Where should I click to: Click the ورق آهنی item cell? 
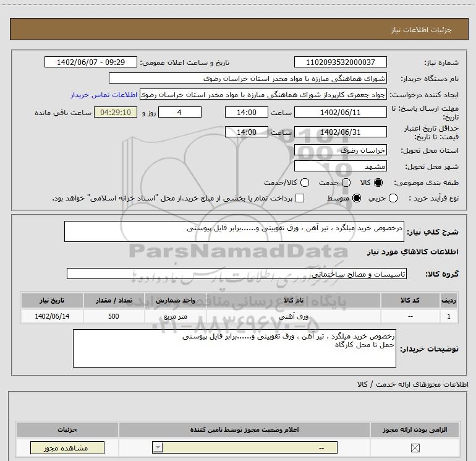[294, 316]
